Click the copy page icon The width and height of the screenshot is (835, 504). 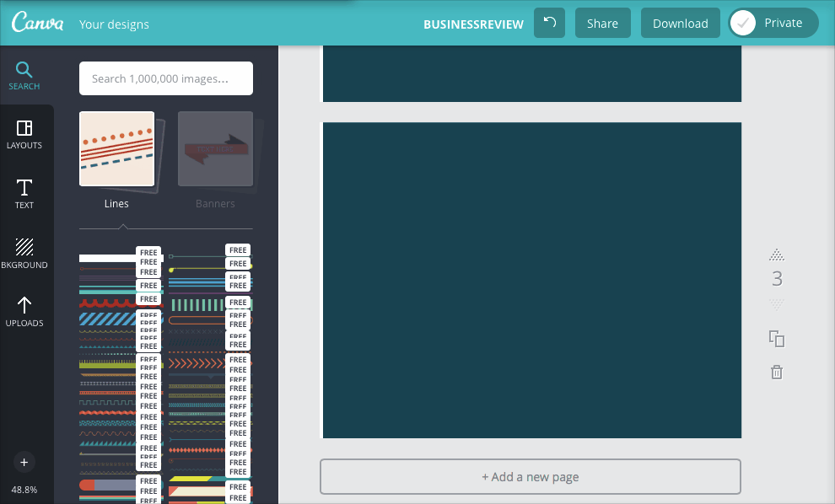click(x=777, y=339)
